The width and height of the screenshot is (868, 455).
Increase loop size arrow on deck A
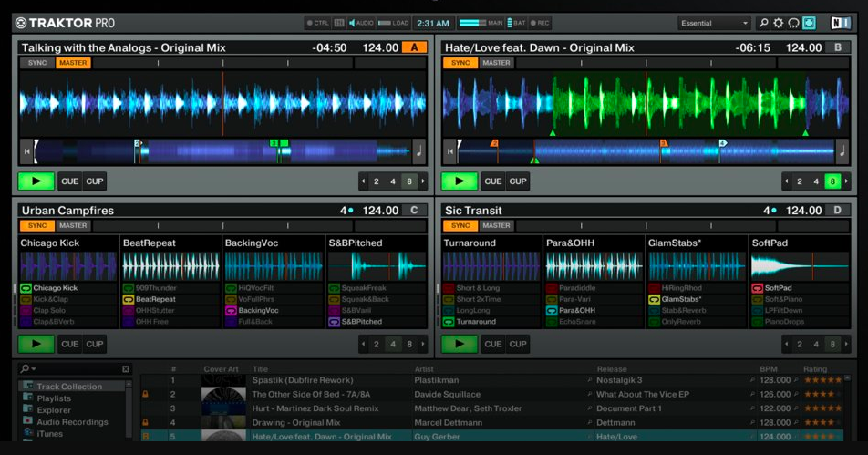423,181
